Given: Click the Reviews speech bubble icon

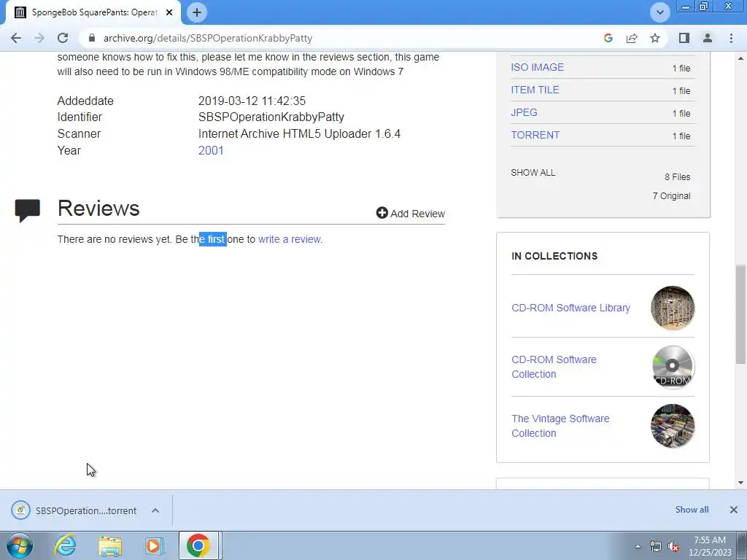Looking at the screenshot, I should point(27,211).
